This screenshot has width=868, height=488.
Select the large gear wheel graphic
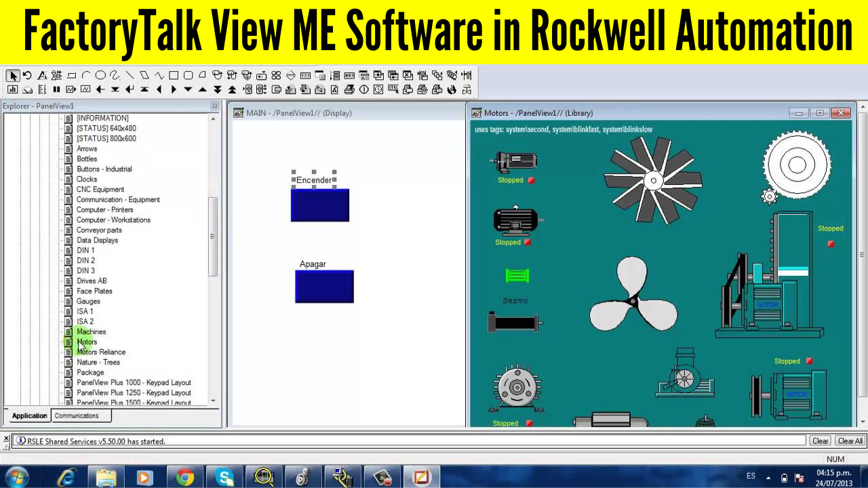797,165
